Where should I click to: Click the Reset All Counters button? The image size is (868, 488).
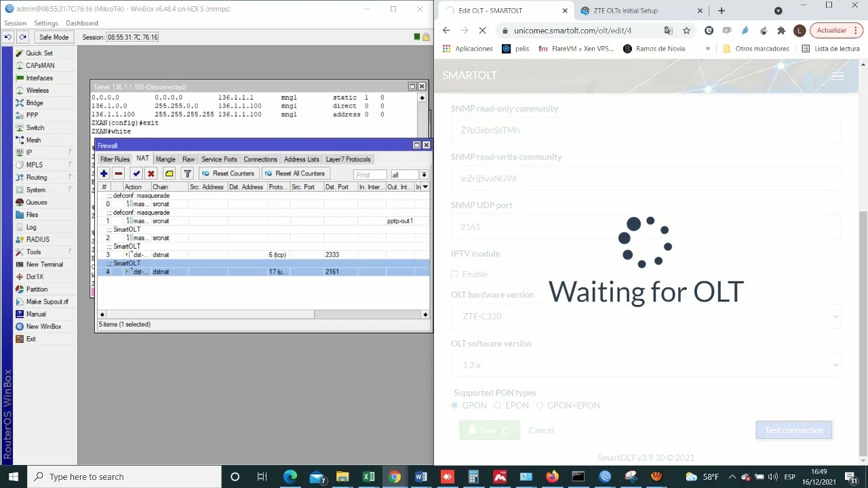294,174
